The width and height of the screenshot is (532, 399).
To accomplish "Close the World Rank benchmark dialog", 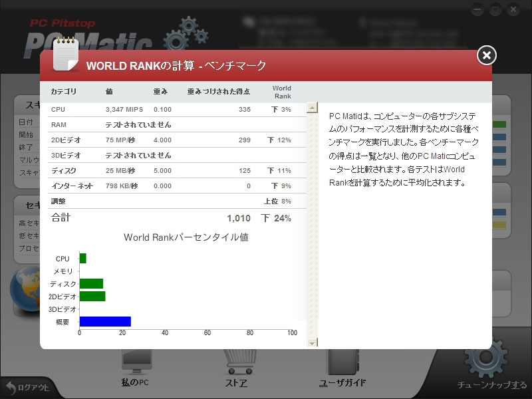I will coord(486,55).
